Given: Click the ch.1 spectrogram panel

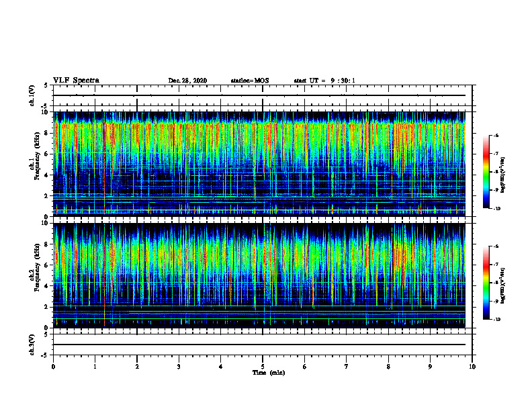Looking at the screenshot, I should click(259, 164).
